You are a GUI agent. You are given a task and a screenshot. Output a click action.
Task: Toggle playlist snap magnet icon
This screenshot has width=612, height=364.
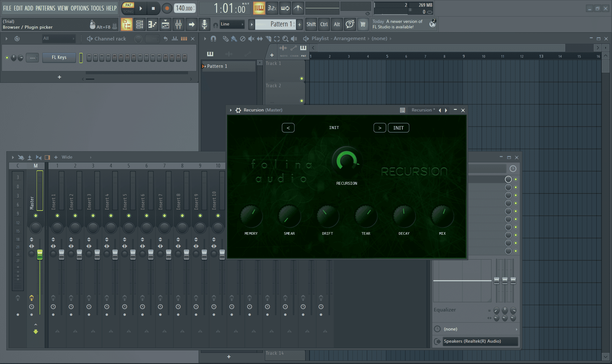(x=213, y=39)
